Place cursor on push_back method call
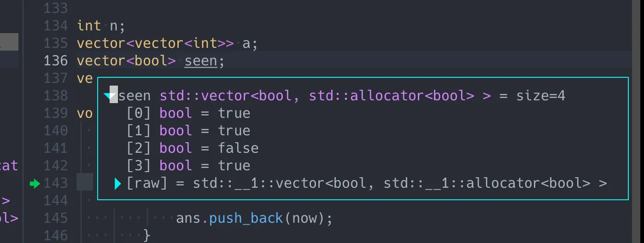The width and height of the screenshot is (644, 243). pyautogui.click(x=246, y=218)
